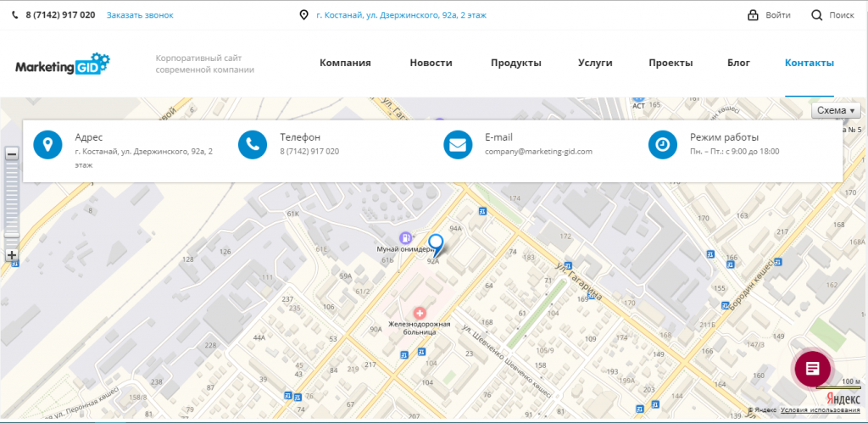Click the Заказать звонок link
Image resolution: width=868 pixels, height=423 pixels.
point(140,15)
